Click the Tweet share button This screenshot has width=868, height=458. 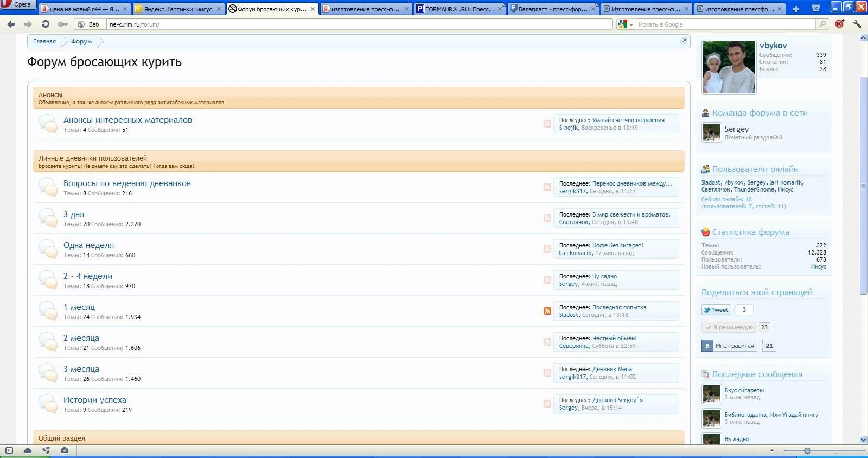[716, 310]
